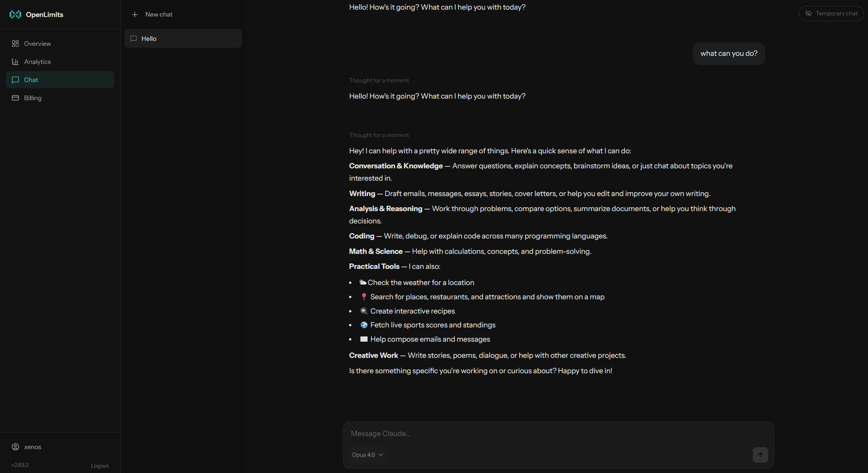Switch to the Chat section
Screen dimensions: 868x473
(31, 80)
